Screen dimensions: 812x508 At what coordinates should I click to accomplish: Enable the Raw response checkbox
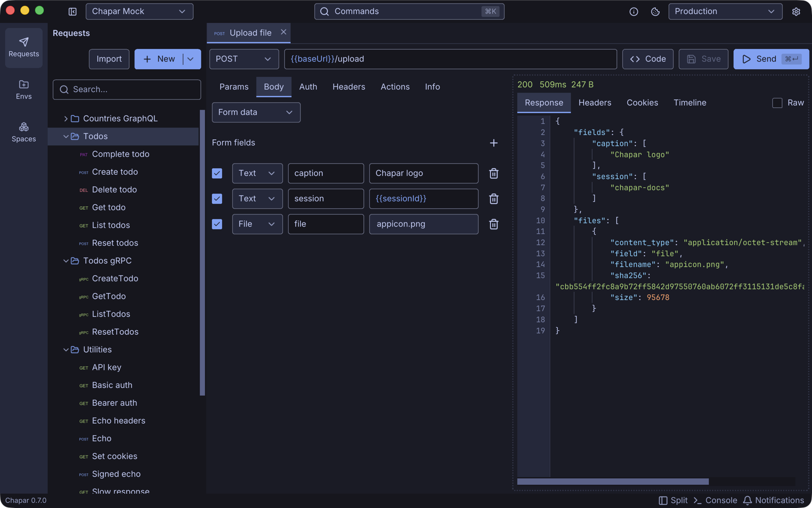point(777,103)
